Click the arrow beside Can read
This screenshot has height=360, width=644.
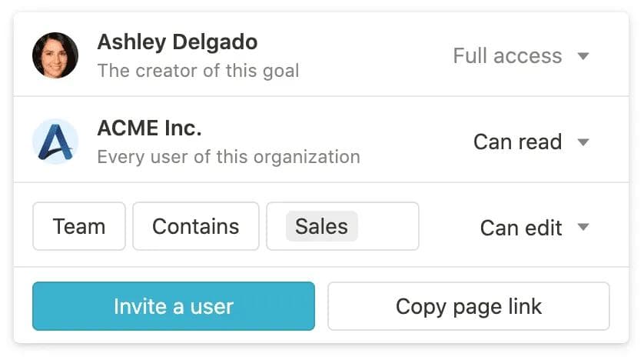click(583, 142)
